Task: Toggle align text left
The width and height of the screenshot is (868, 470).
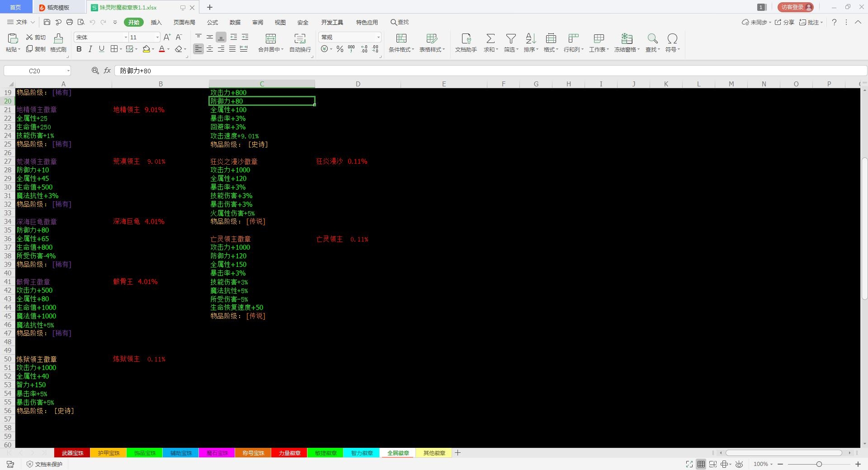Action: (x=198, y=49)
